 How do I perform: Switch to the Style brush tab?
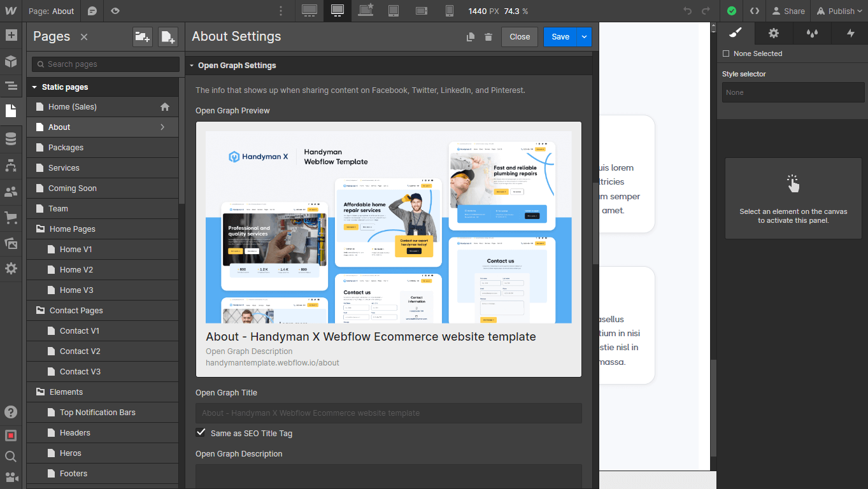pos(736,33)
